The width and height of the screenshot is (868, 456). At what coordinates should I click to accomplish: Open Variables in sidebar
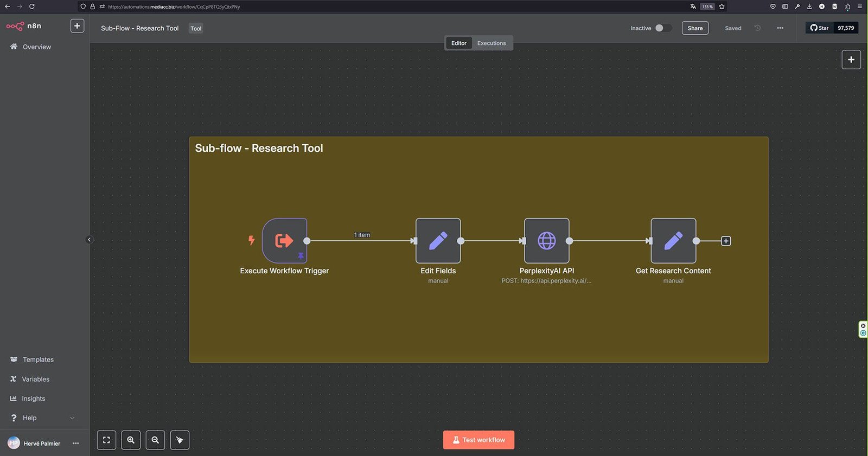(x=36, y=379)
